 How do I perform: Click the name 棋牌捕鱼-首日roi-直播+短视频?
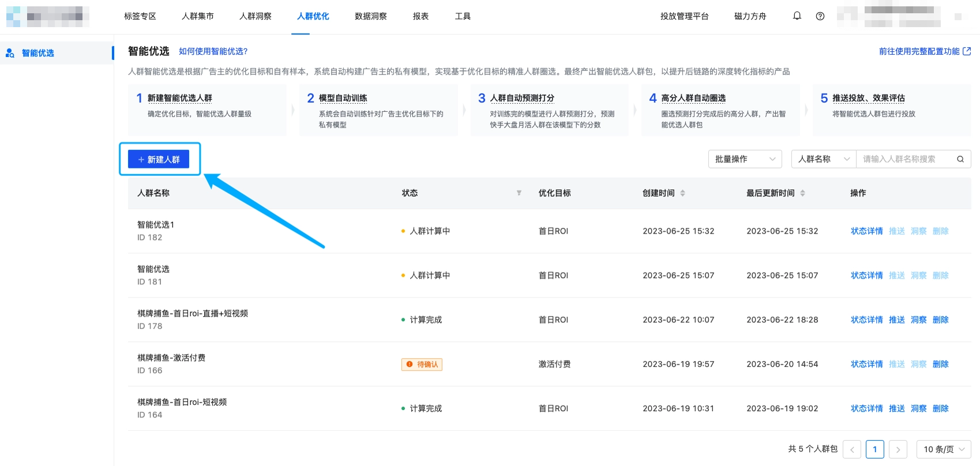(x=193, y=314)
